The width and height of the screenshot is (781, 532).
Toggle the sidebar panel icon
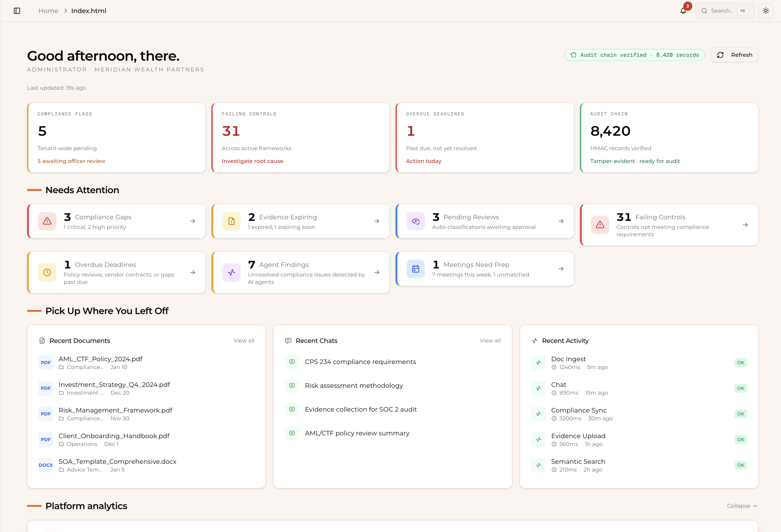coord(17,11)
